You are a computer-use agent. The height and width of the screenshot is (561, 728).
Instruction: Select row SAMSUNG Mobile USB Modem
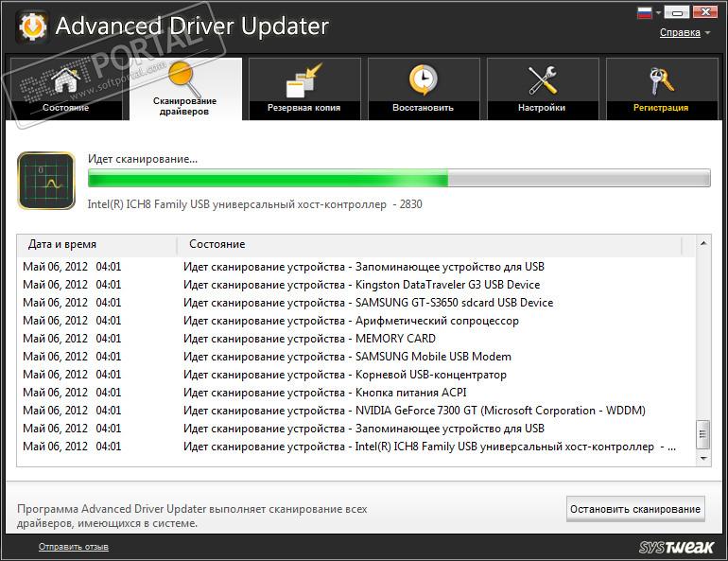(356, 357)
